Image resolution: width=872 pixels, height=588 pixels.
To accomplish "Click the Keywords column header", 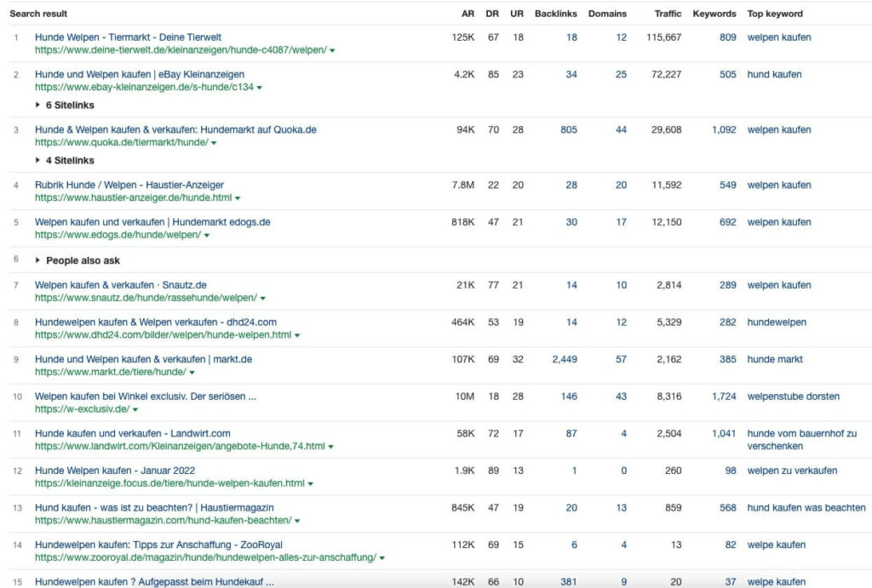I will pos(714,14).
